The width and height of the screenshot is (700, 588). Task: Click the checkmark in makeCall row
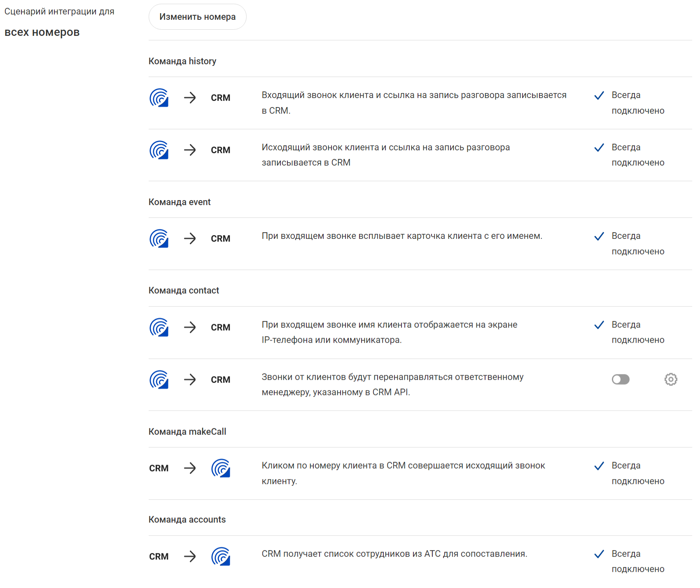[599, 466]
